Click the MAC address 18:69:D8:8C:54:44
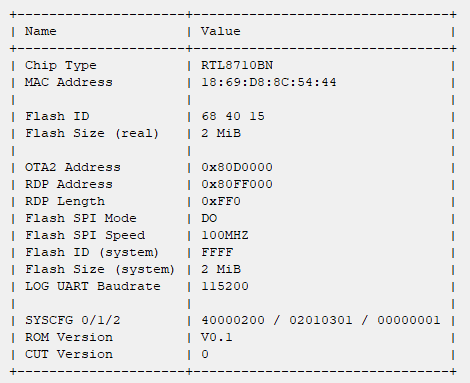Viewport: 470px width, 383px height. click(269, 82)
